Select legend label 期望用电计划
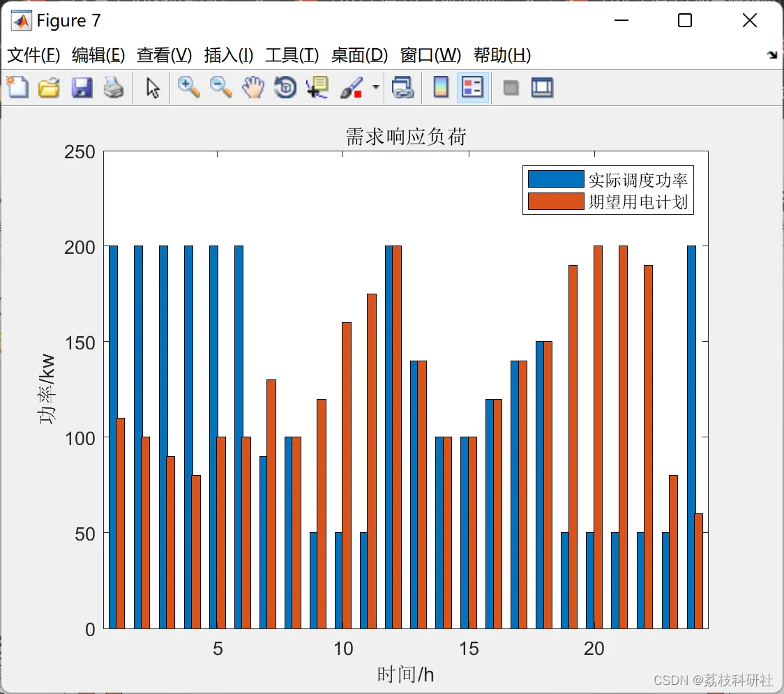Viewport: 784px width, 694px height. [638, 202]
